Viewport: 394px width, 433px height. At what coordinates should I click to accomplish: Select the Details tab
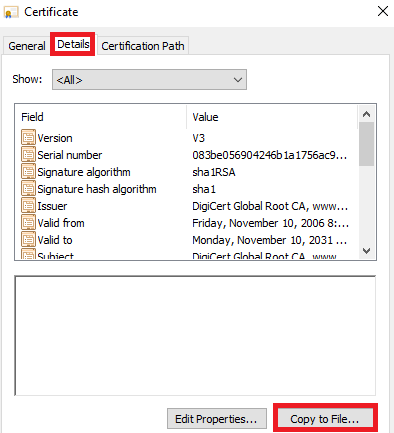[73, 44]
